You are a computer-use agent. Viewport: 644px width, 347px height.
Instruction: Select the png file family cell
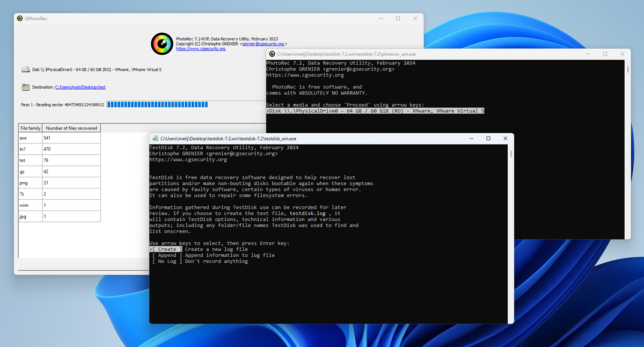click(31, 183)
